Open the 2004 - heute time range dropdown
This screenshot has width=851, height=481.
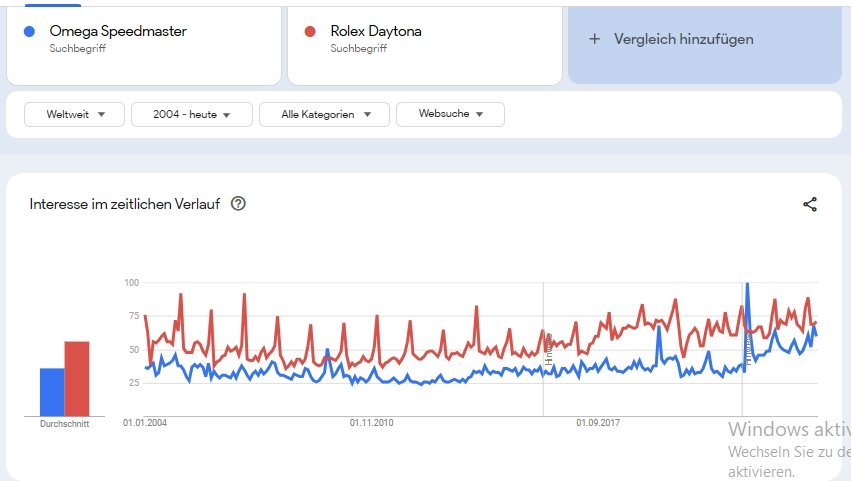[190, 115]
